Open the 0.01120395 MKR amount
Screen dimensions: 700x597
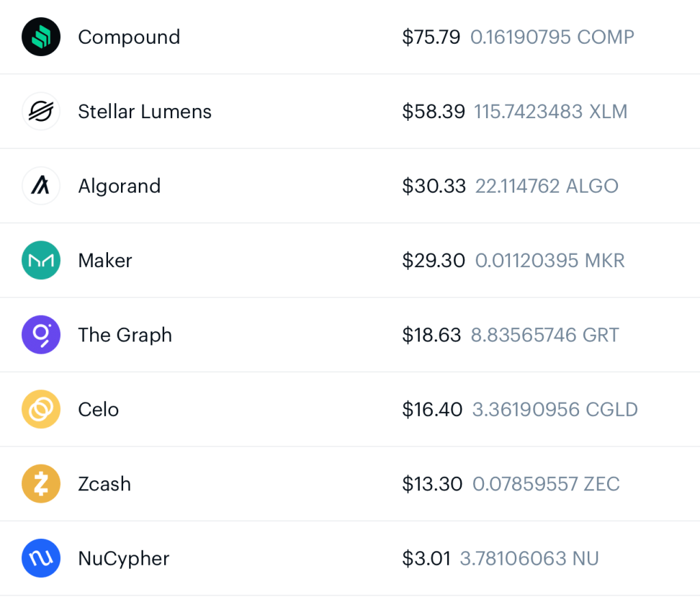(550, 260)
